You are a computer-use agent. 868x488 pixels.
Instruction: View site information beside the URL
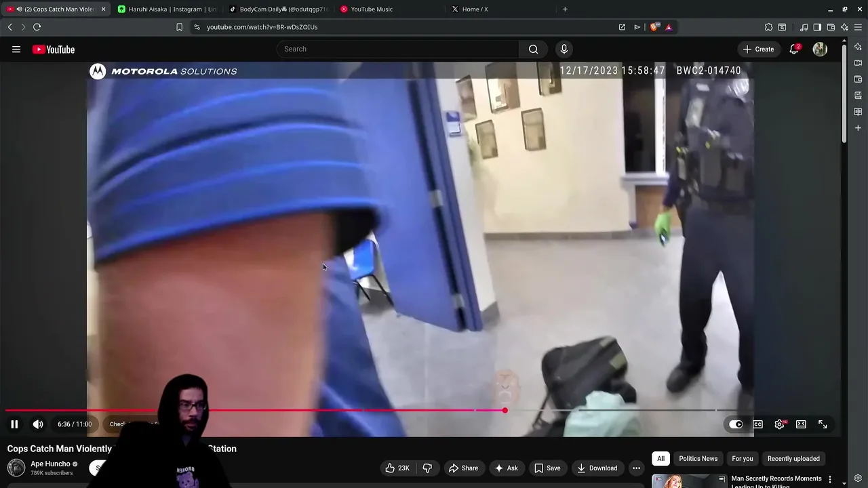[x=197, y=27]
